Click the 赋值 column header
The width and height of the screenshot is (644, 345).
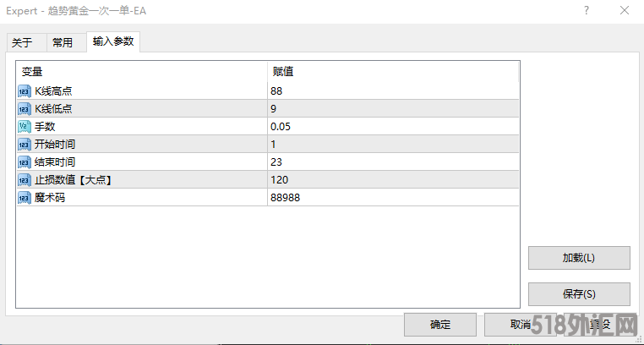[x=393, y=72]
